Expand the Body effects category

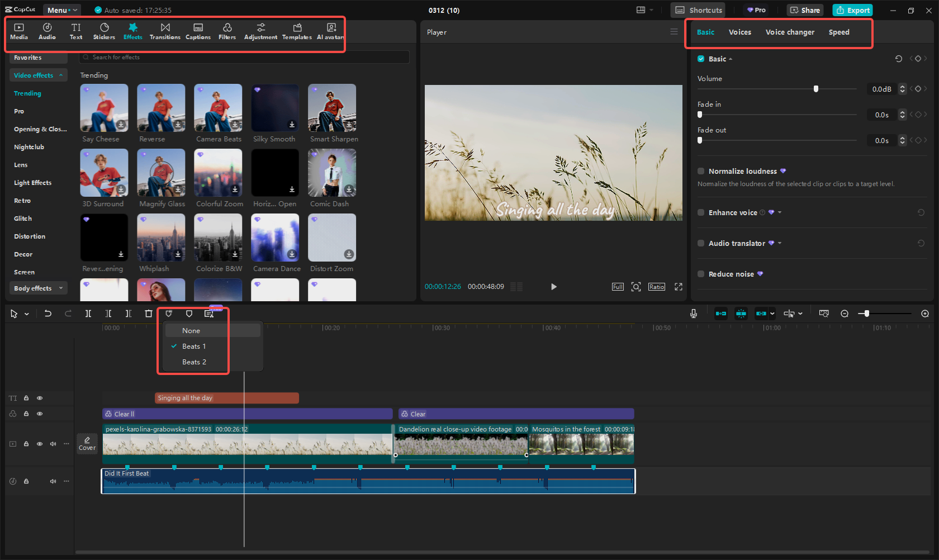click(38, 288)
